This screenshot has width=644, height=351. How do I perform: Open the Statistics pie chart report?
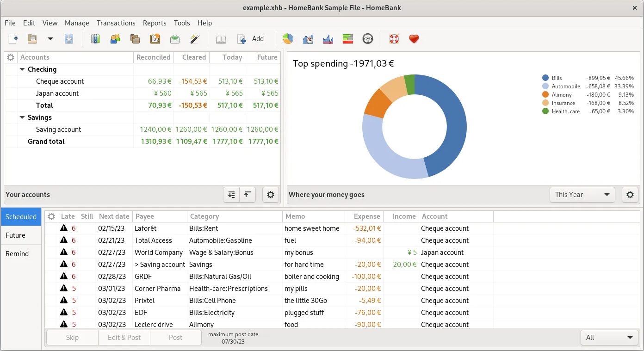[288, 39]
